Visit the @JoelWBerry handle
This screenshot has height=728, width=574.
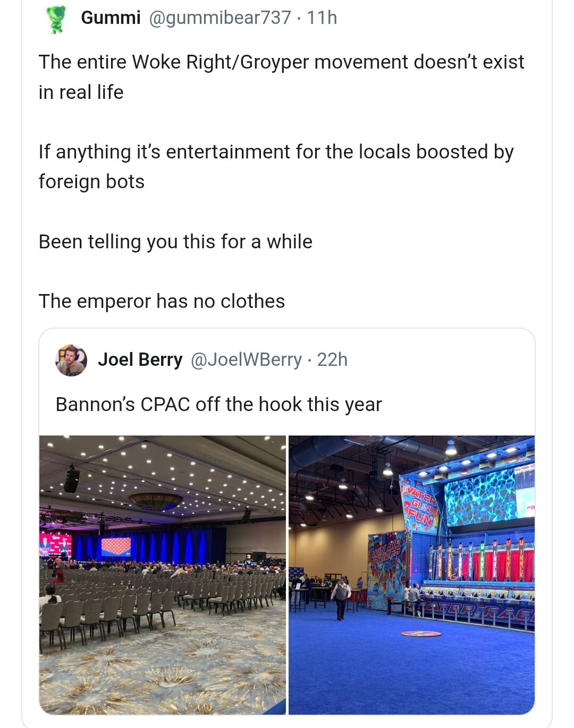pyautogui.click(x=246, y=360)
